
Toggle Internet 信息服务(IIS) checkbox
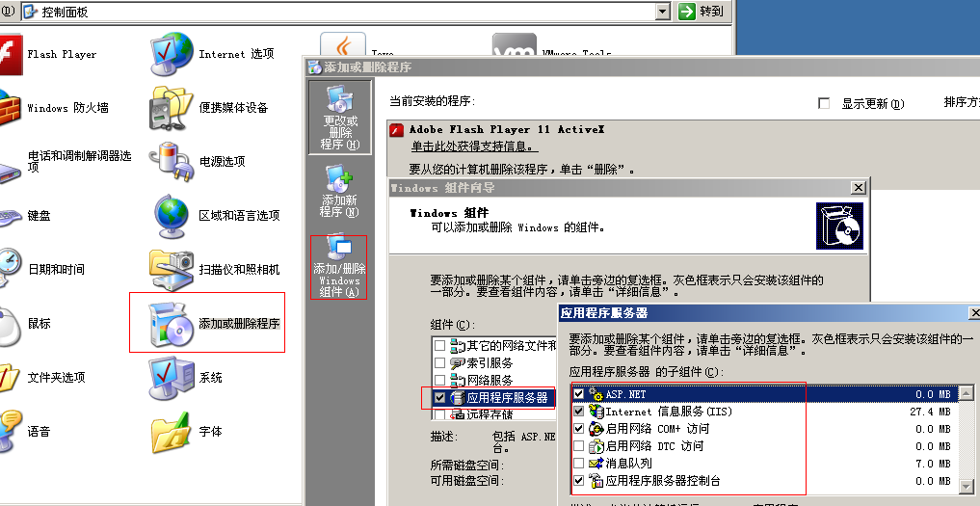tap(579, 412)
